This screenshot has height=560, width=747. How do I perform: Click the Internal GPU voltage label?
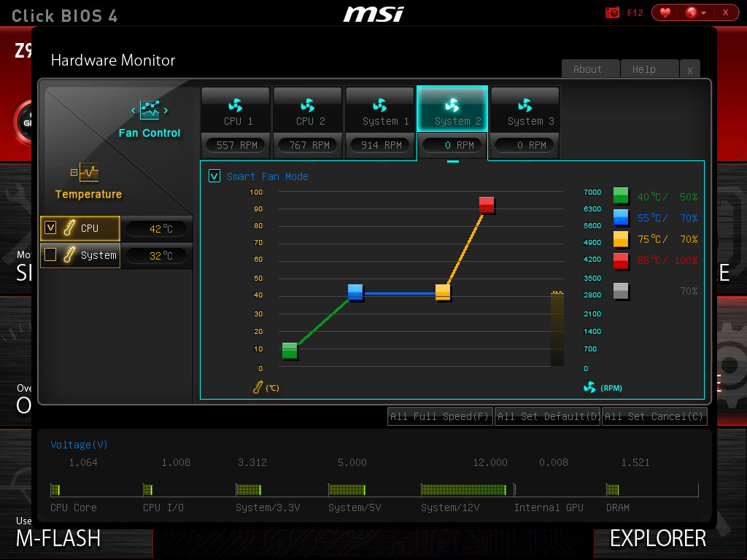tap(549, 507)
